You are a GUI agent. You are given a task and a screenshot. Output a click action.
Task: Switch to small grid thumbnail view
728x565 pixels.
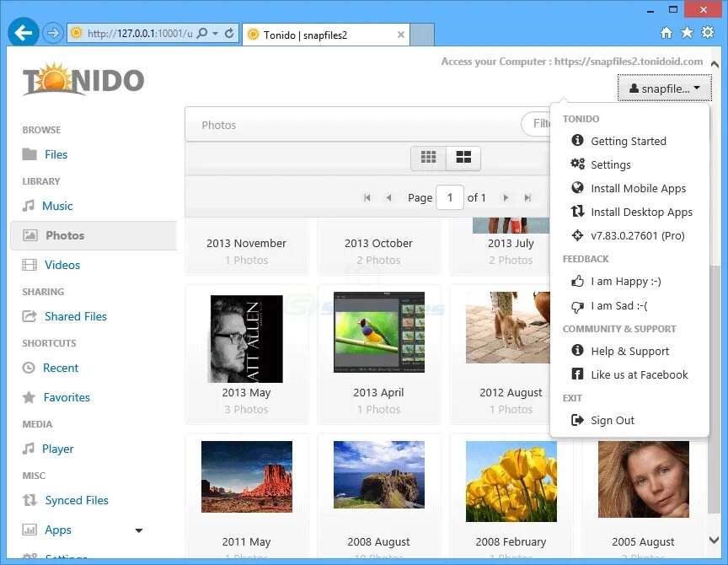click(x=428, y=158)
